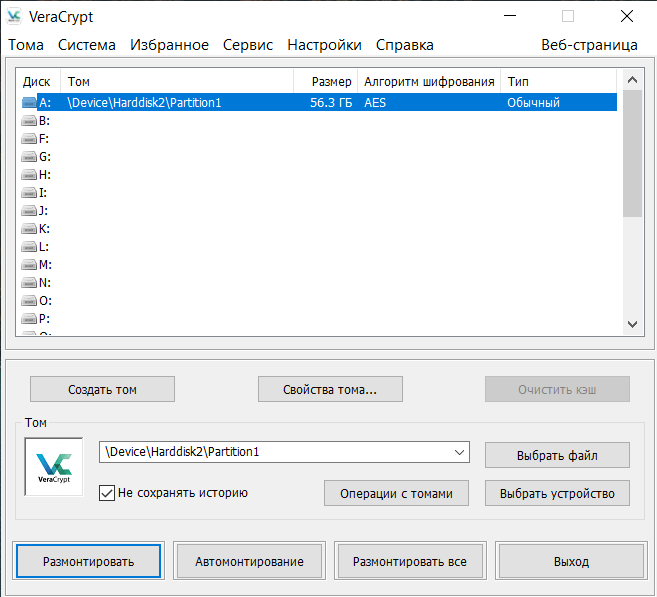Viewport: 657px width, 597px height.
Task: Click the 'Размонтировать все' button
Action: point(410,561)
